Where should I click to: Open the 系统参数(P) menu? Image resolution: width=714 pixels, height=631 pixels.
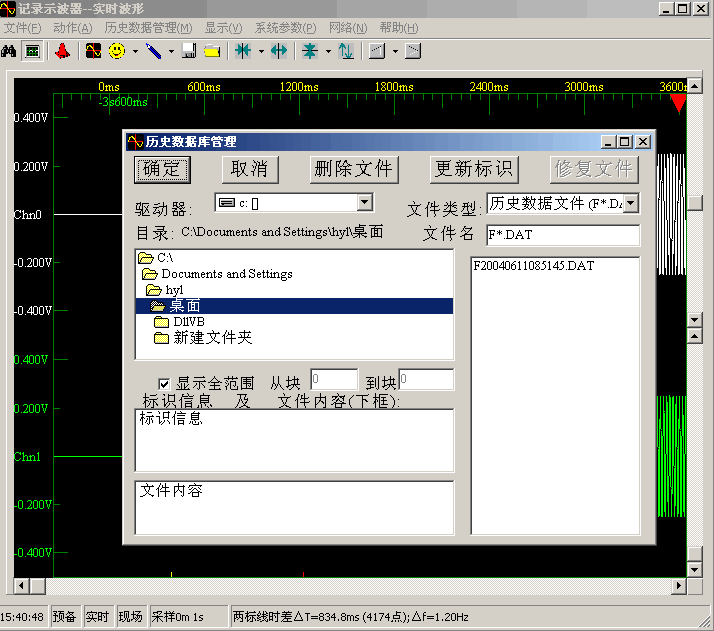pos(285,28)
